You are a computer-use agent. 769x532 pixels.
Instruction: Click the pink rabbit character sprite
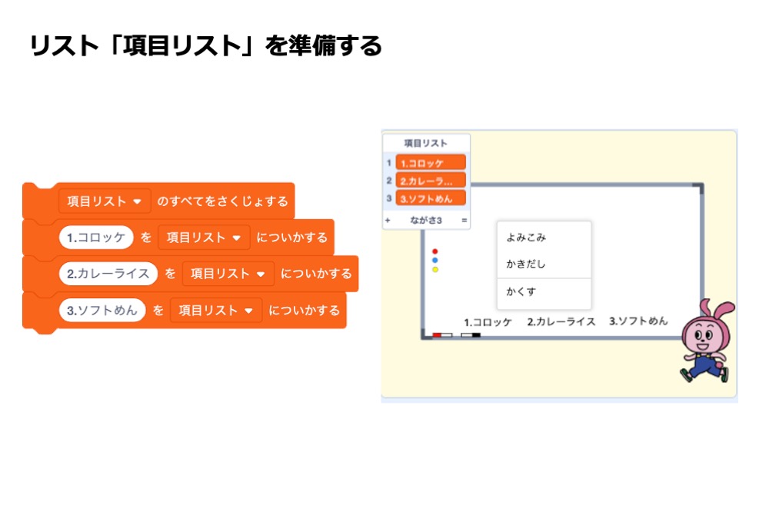(704, 340)
